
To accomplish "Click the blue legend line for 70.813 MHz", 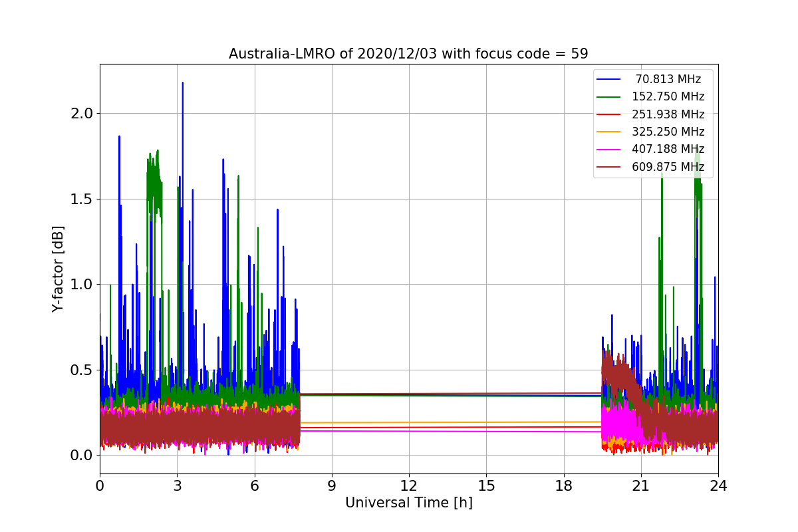I will [x=609, y=79].
